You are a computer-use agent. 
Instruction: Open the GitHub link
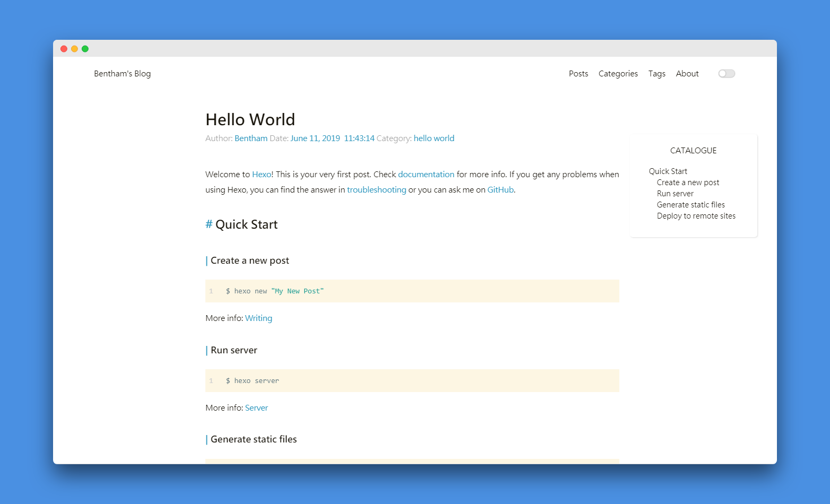500,190
